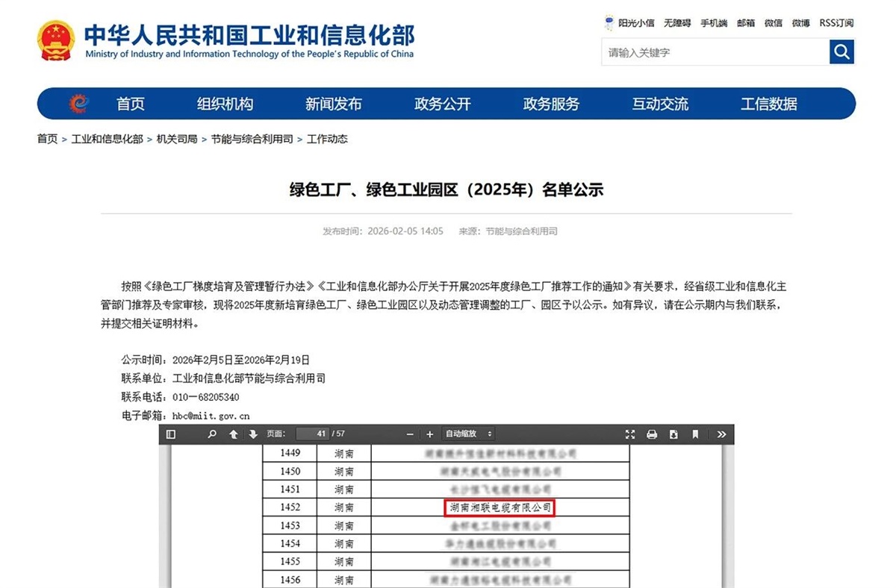This screenshot has width=896, height=588.
Task: Click the site search magnifier button
Action: [842, 52]
